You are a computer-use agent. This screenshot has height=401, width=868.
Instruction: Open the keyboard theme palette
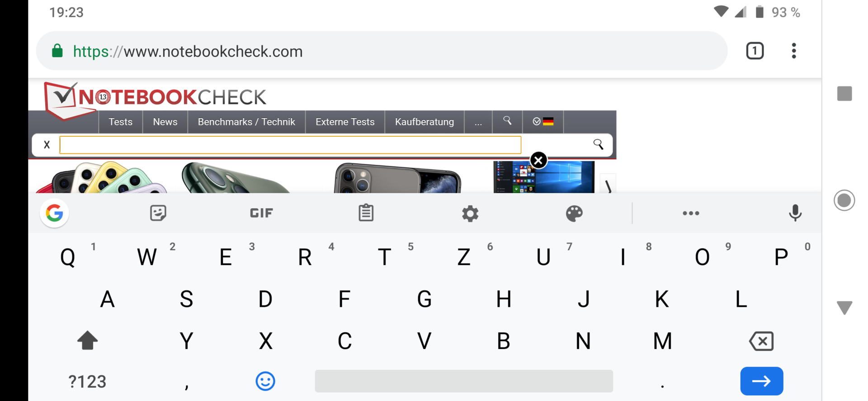[x=574, y=213]
